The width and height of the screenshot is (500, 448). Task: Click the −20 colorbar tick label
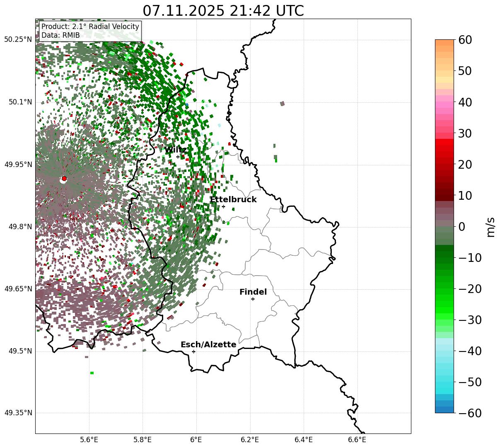tap(470, 288)
